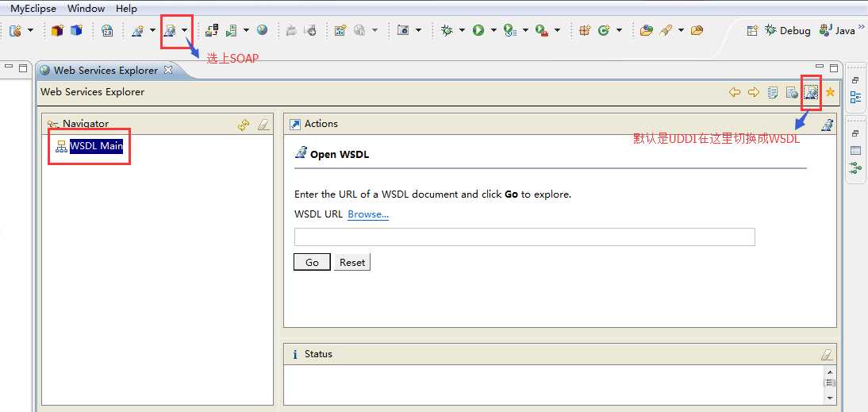The width and height of the screenshot is (868, 412).
Task: Expand the Run launch dropdown arrow
Action: [x=494, y=30]
